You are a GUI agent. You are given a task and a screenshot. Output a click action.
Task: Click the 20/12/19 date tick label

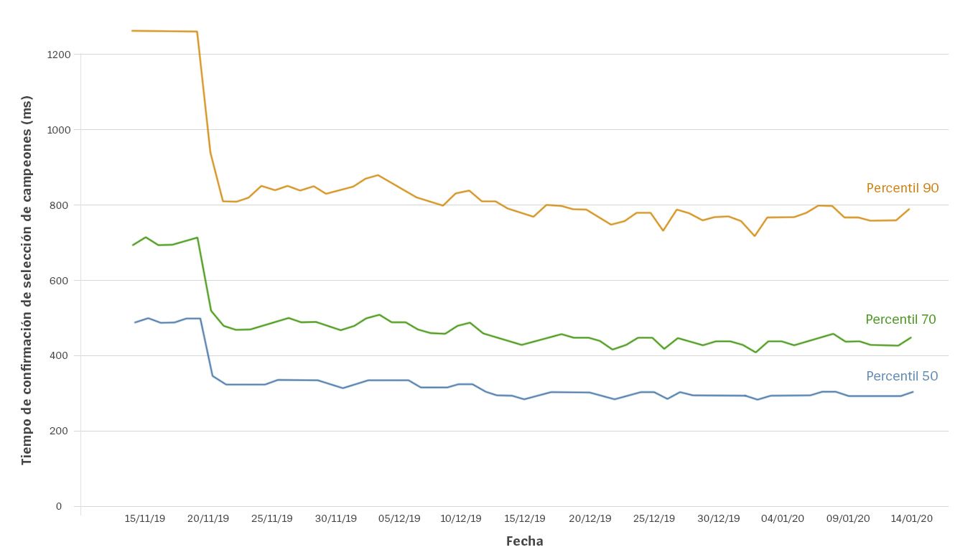(590, 518)
